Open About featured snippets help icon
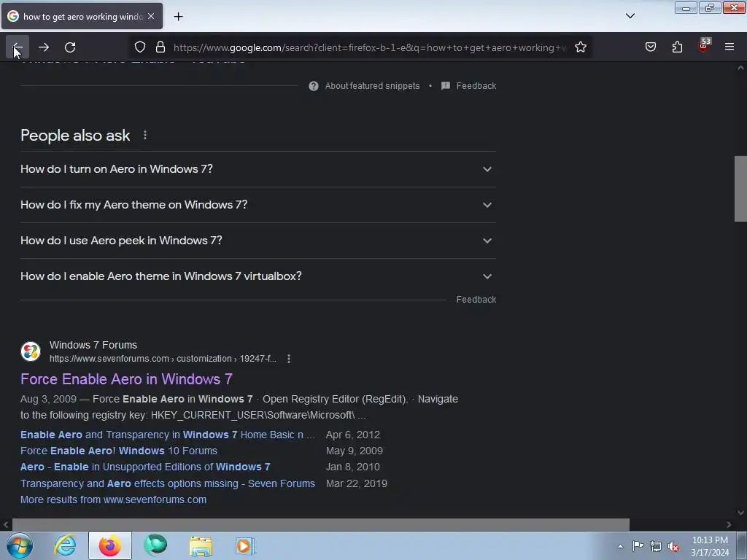This screenshot has width=747, height=560. [314, 86]
